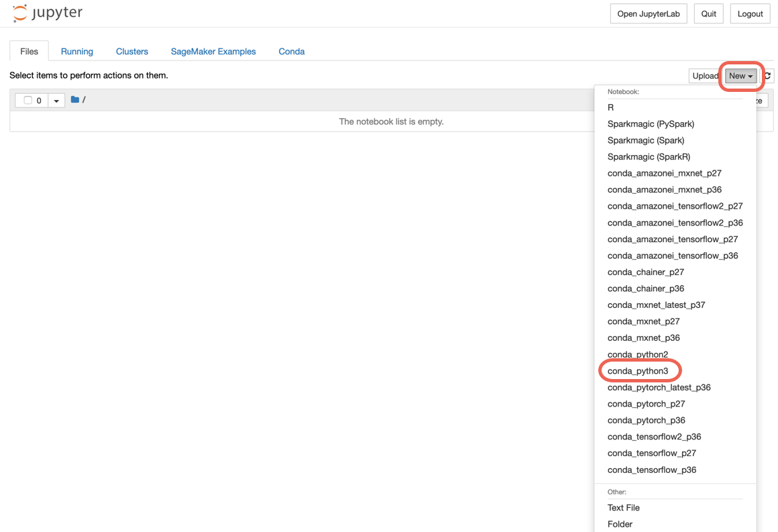Image resolution: width=778 pixels, height=532 pixels.
Task: Switch to the Running tab
Action: pos(77,51)
